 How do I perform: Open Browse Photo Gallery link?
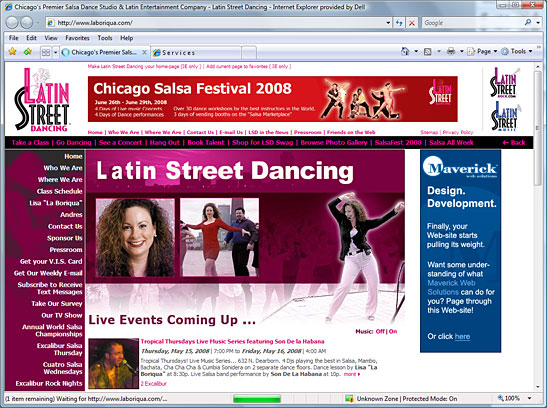pos(334,142)
